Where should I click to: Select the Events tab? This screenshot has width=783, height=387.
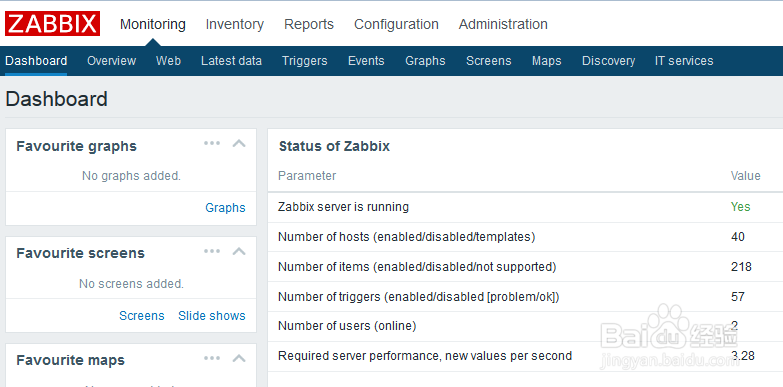366,61
